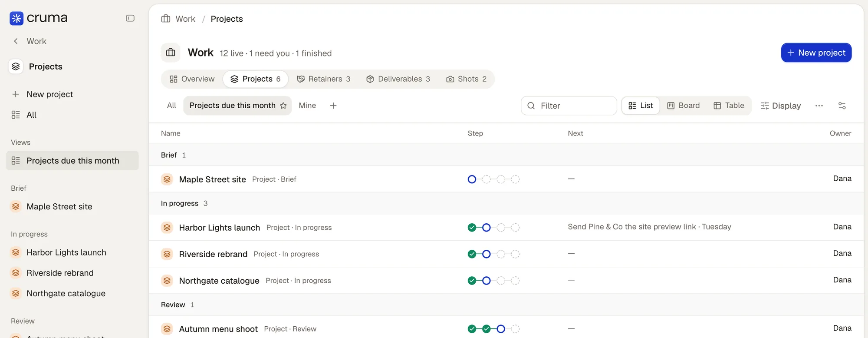
Task: Open the filter settings sliders icon
Action: [x=842, y=106]
